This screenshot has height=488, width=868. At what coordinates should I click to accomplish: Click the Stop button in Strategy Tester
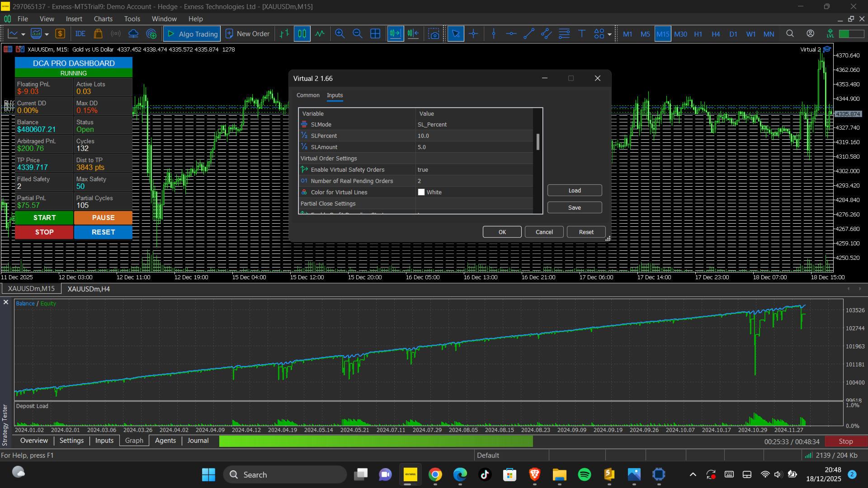click(845, 441)
